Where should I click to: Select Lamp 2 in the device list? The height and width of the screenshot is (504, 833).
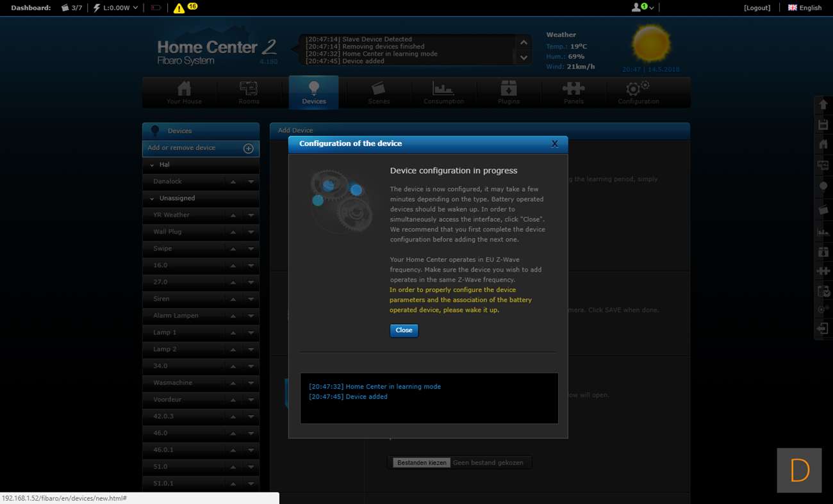tap(165, 350)
